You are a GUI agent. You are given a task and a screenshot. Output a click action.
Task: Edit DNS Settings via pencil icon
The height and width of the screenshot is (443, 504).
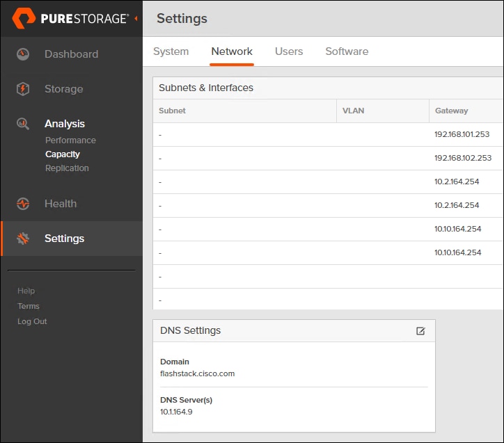[x=420, y=331]
